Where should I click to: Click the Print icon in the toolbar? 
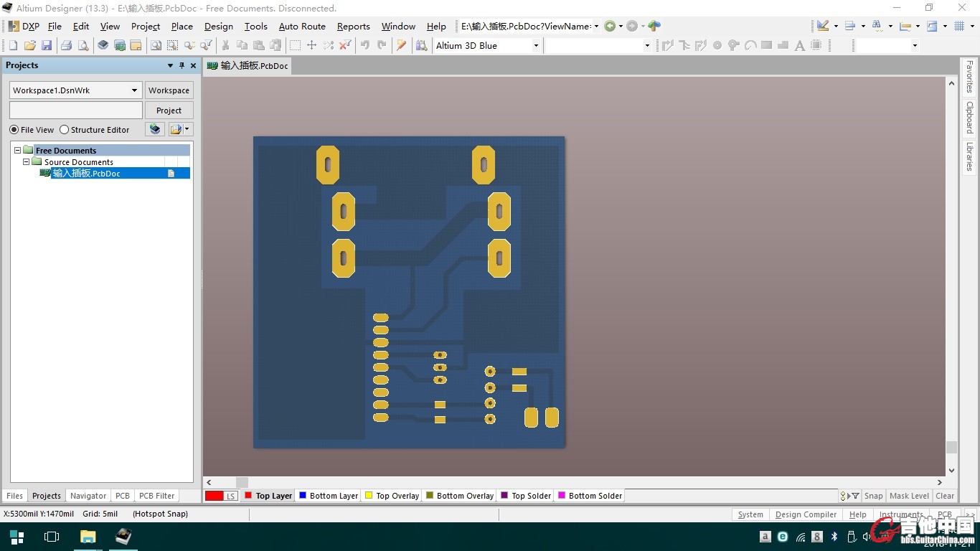click(66, 45)
